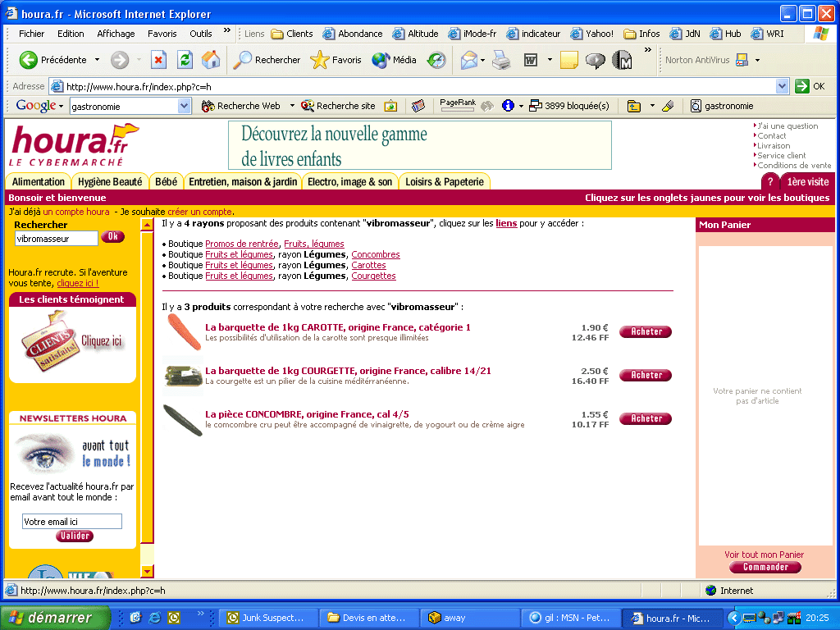Click the carrot product thumbnail
Viewport: 840px width, 630px height.
[x=184, y=332]
